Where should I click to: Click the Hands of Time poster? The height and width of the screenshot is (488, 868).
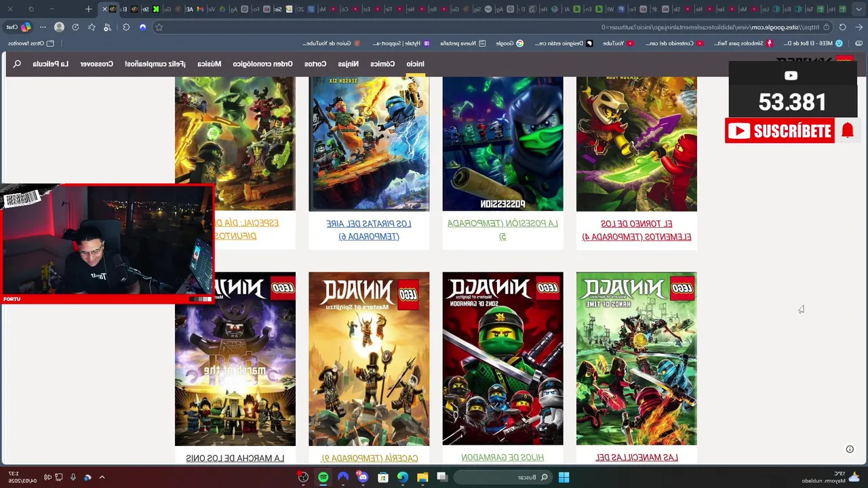coord(637,359)
